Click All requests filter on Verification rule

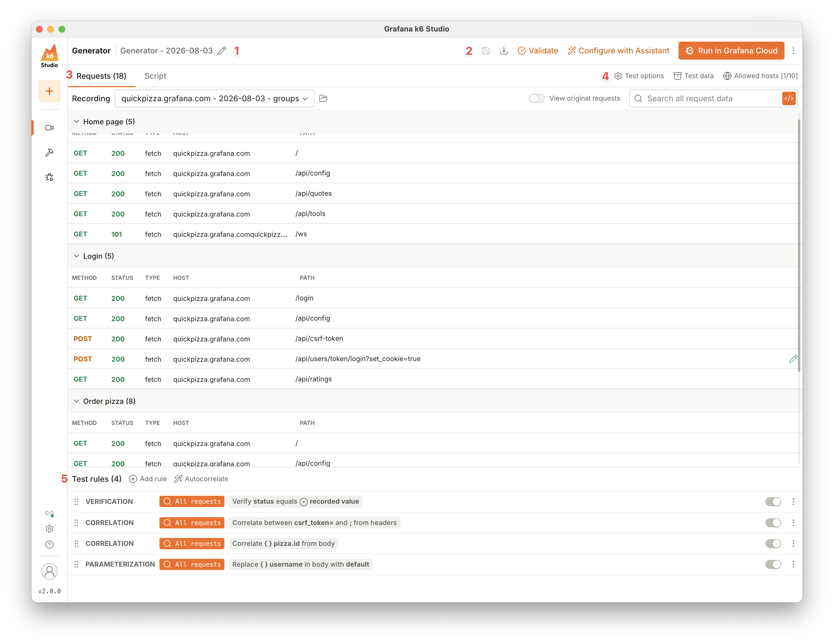click(x=192, y=501)
